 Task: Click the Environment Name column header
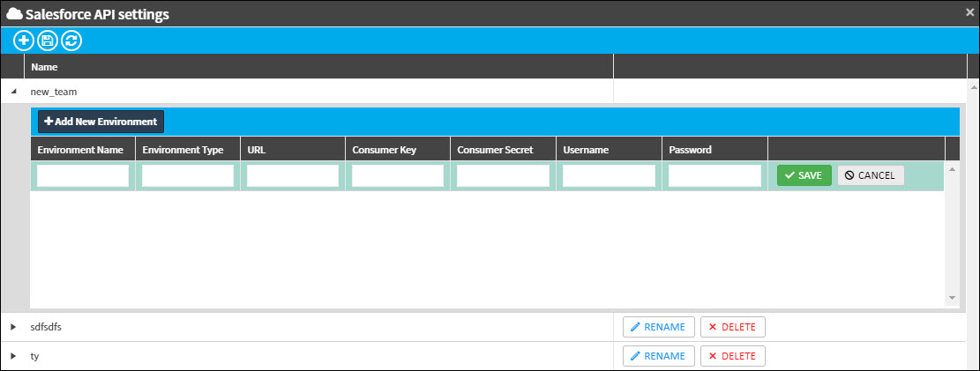click(83, 150)
